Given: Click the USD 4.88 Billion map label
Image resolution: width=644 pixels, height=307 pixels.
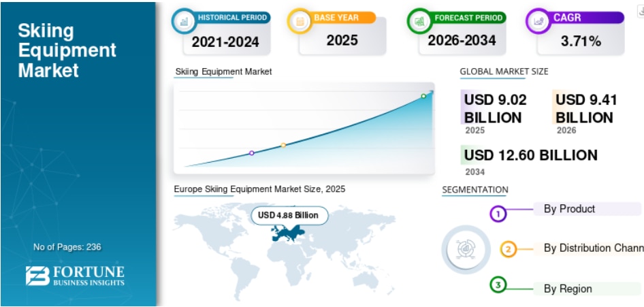Looking at the screenshot, I should (289, 216).
